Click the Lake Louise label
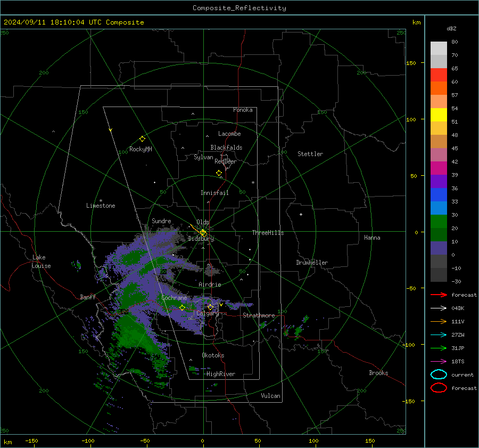Screen dimensions: 479x448 (41, 262)
